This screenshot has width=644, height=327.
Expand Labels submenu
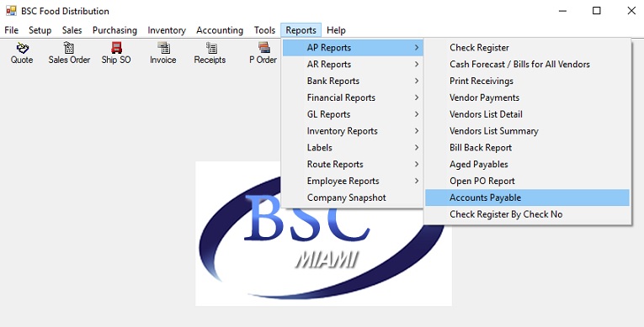point(353,148)
